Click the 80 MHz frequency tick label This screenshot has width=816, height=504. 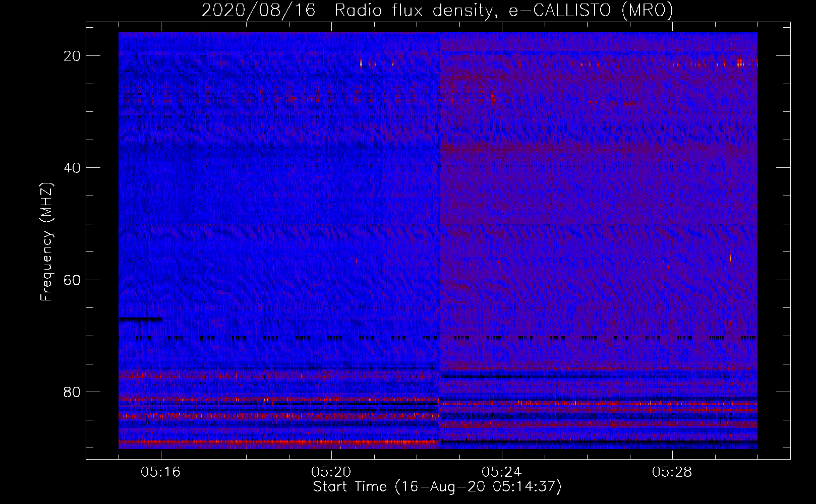[x=72, y=392]
